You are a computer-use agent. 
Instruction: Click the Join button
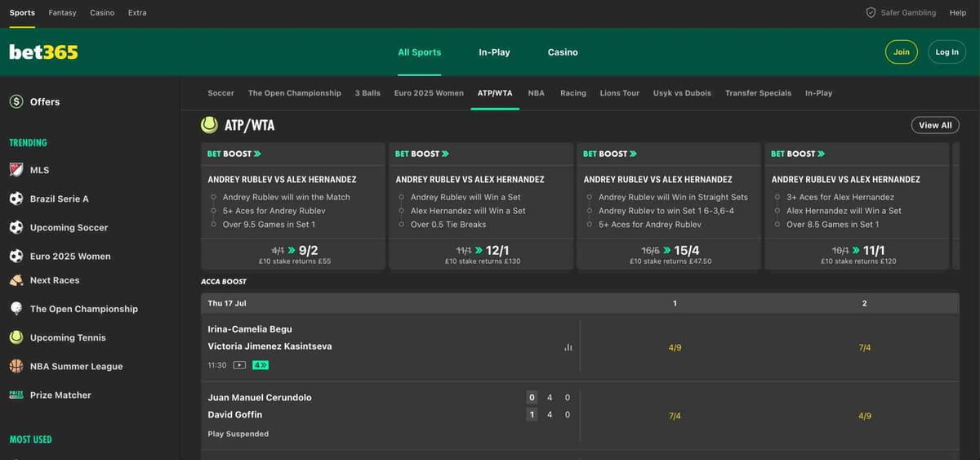coord(902,52)
